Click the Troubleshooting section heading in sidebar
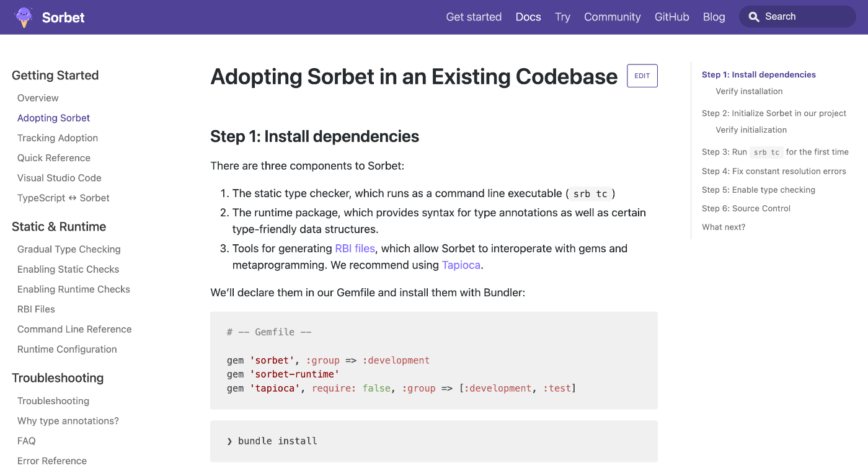 [58, 377]
